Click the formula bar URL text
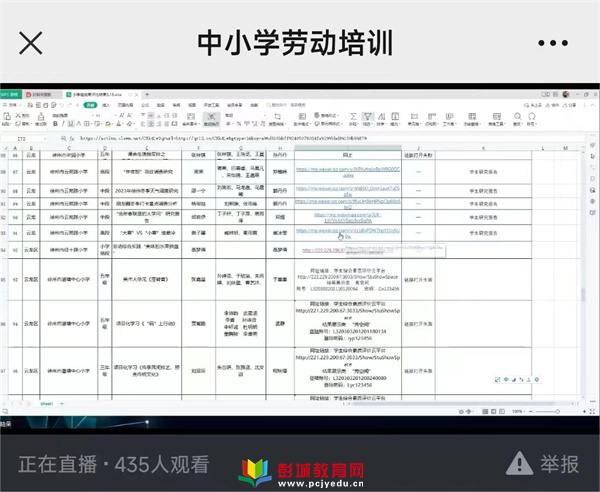 (223, 138)
